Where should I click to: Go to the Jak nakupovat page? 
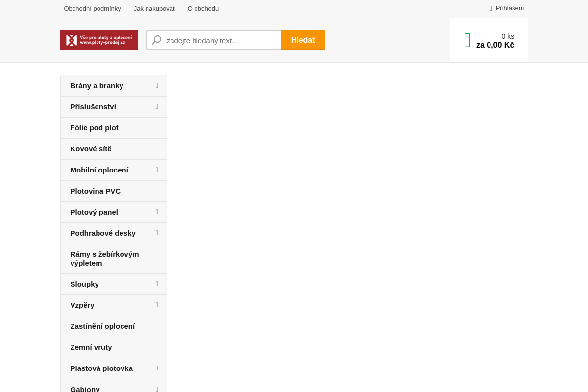[154, 8]
